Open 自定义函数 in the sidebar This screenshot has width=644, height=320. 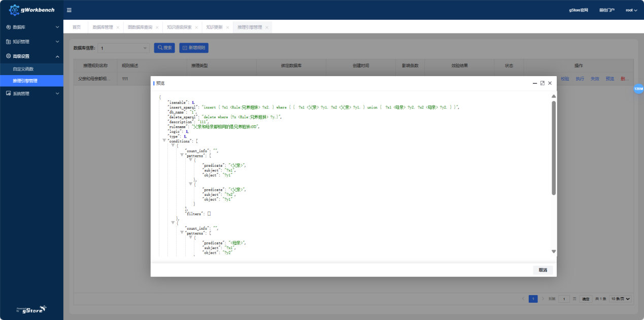tap(23, 68)
